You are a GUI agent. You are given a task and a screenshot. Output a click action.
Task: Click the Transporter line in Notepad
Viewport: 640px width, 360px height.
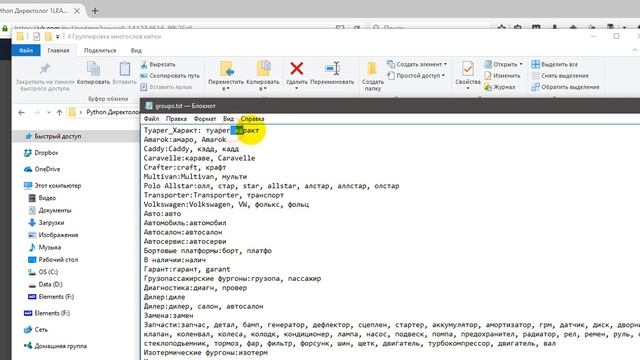[x=213, y=195]
